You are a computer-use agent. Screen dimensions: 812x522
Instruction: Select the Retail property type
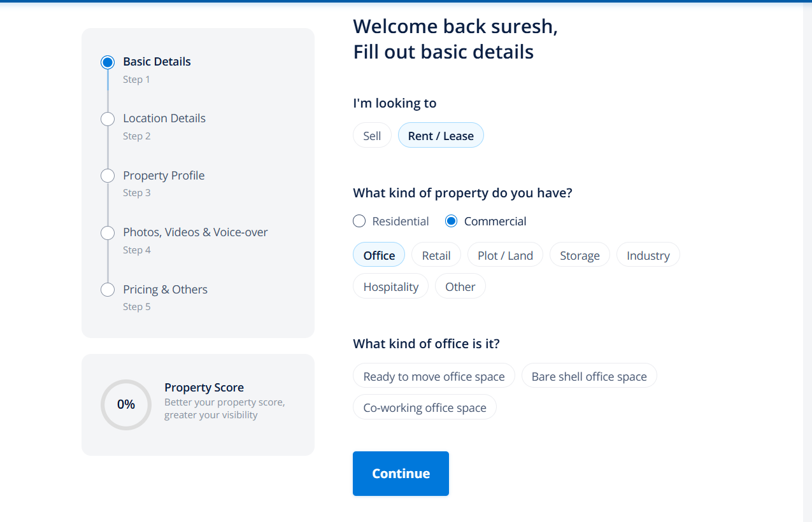pos(436,255)
